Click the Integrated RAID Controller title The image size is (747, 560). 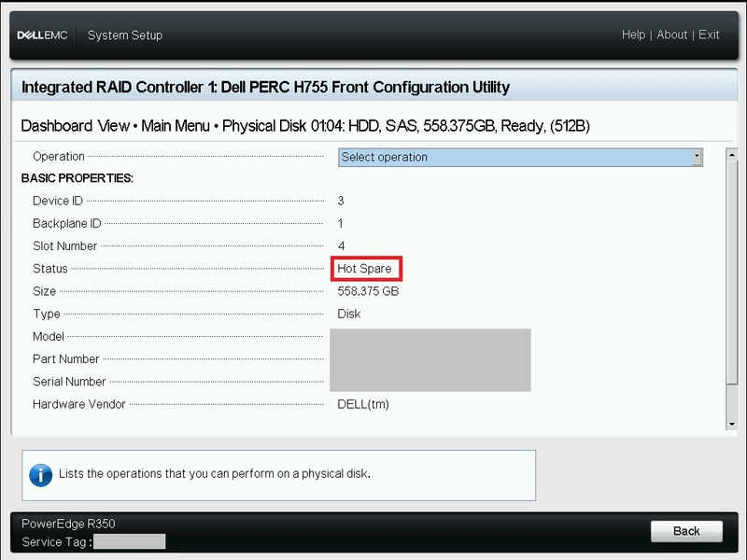coord(266,87)
